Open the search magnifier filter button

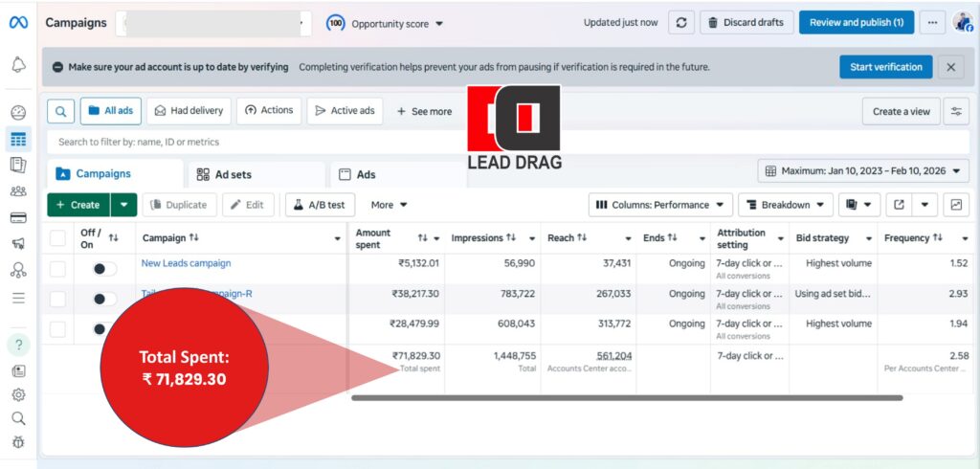click(60, 111)
